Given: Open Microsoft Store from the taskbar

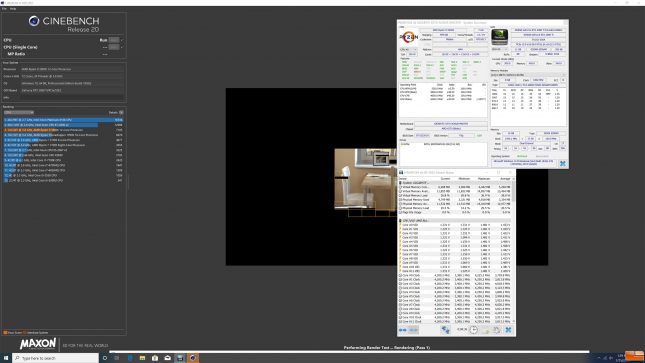Looking at the screenshot, I should (155, 358).
